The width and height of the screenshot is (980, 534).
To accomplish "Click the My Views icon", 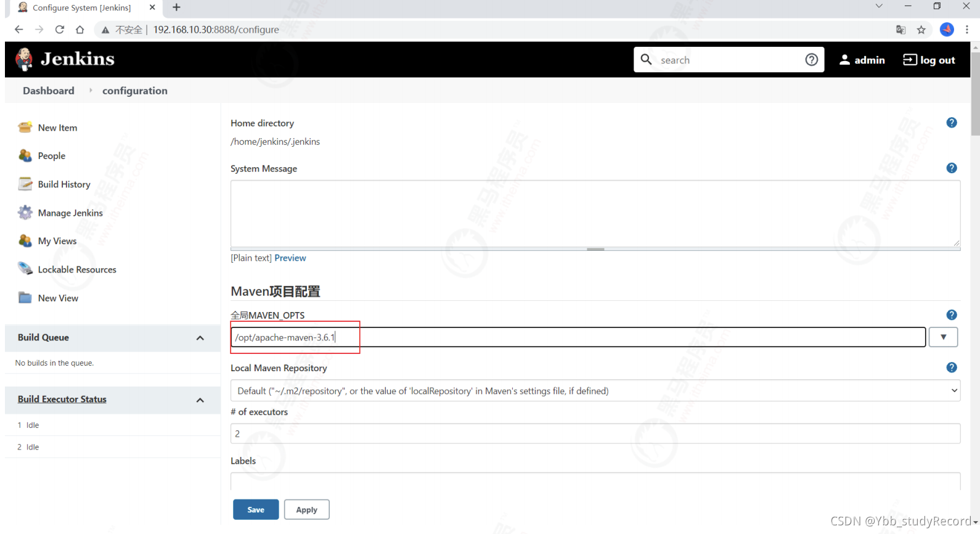I will (25, 241).
